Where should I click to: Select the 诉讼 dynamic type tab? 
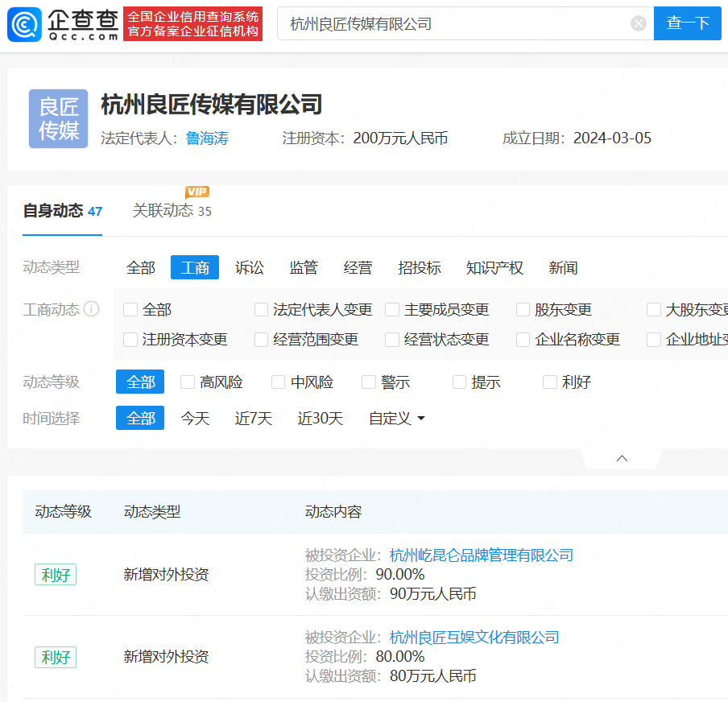click(x=250, y=267)
